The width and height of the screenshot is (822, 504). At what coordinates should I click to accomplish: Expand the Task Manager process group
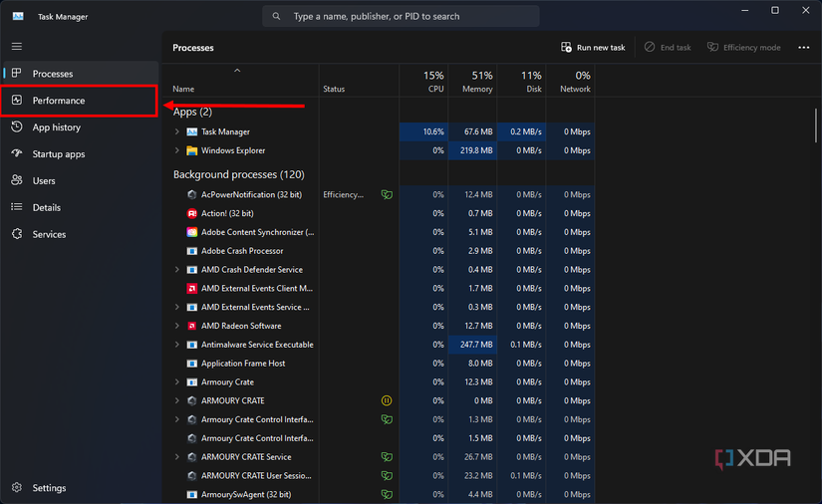[x=177, y=131]
